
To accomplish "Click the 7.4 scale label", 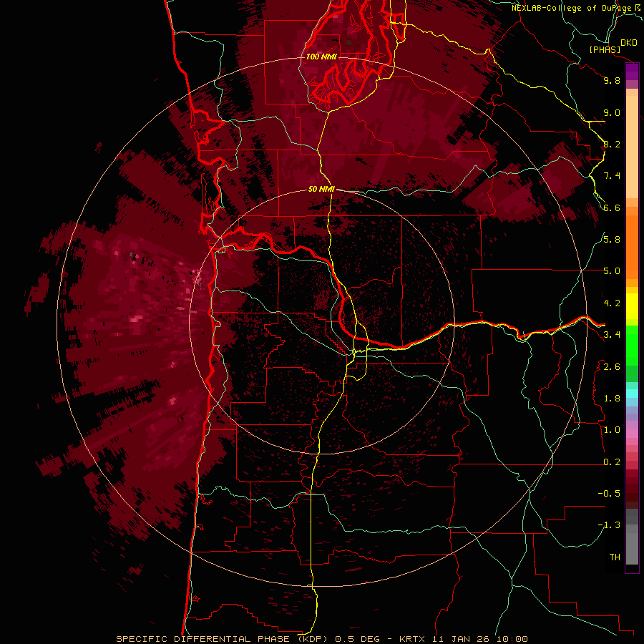I will click(612, 176).
